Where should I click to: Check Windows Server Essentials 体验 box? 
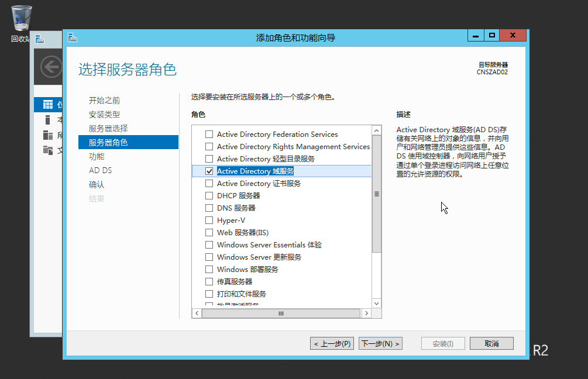[209, 245]
